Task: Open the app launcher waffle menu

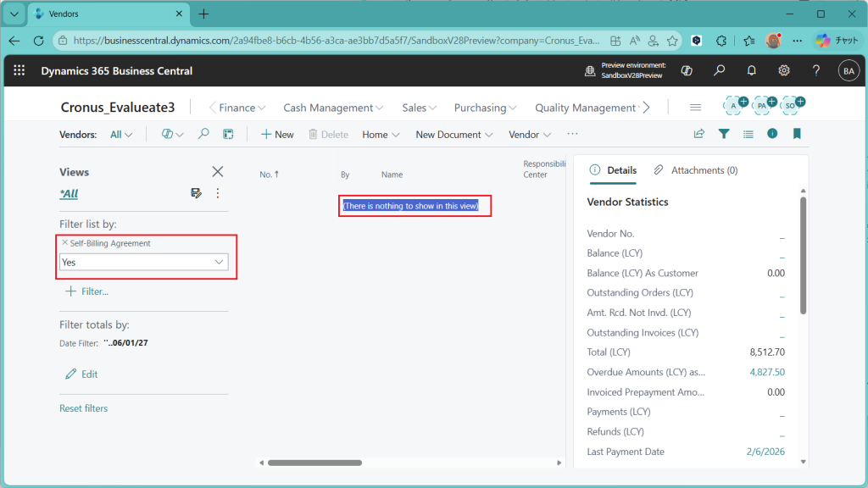Action: click(19, 71)
